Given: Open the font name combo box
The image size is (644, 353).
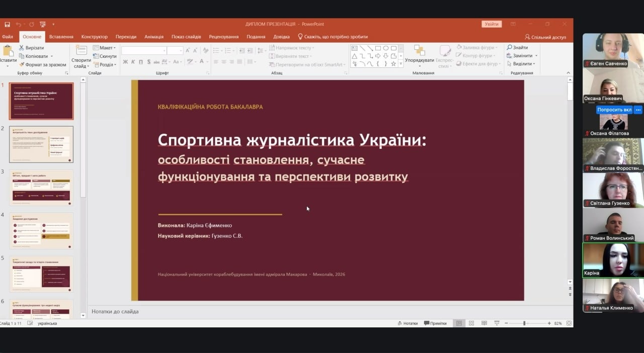Looking at the screenshot, I should pyautogui.click(x=144, y=50).
